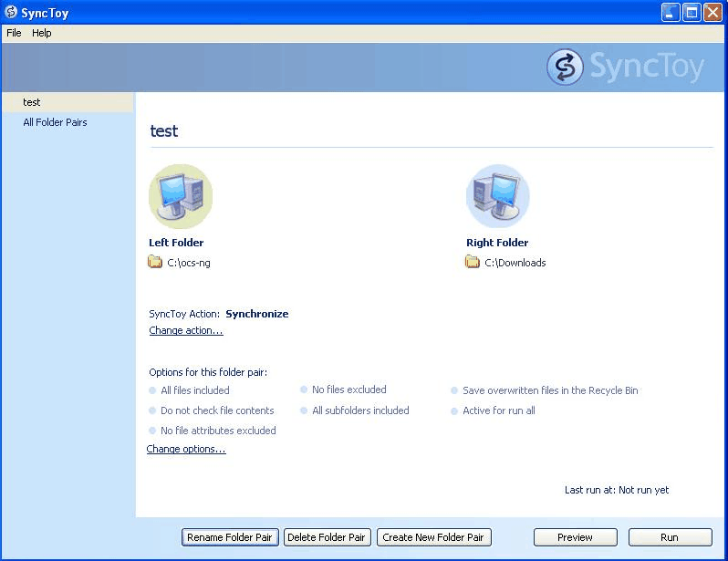Click 'Do not check file contents' text
The image size is (728, 561).
217,410
